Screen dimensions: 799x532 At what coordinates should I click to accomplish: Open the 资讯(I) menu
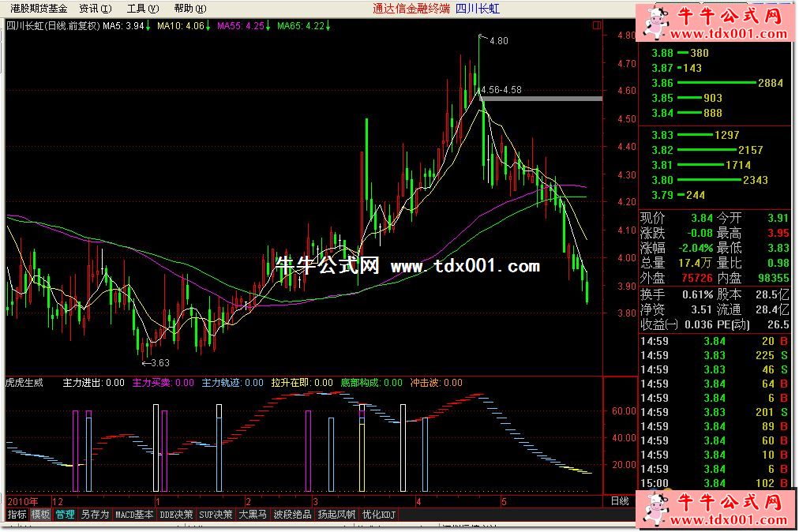click(96, 9)
